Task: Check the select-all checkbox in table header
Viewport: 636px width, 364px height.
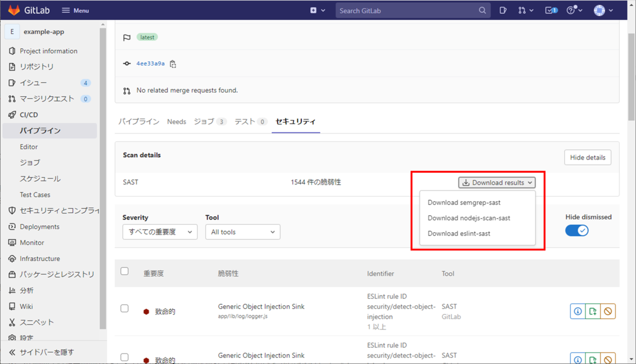Action: [x=125, y=271]
